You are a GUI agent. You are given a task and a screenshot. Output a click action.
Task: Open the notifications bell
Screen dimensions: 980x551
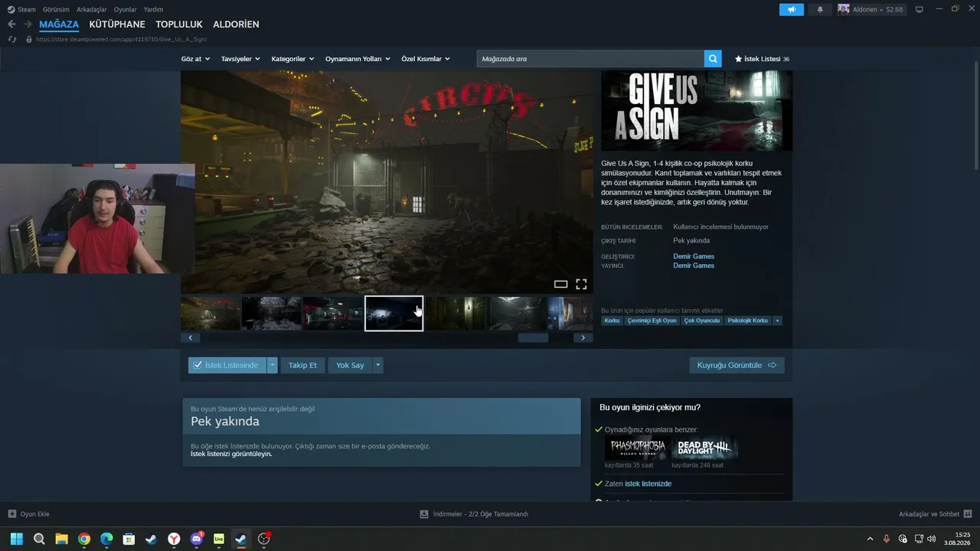click(820, 9)
